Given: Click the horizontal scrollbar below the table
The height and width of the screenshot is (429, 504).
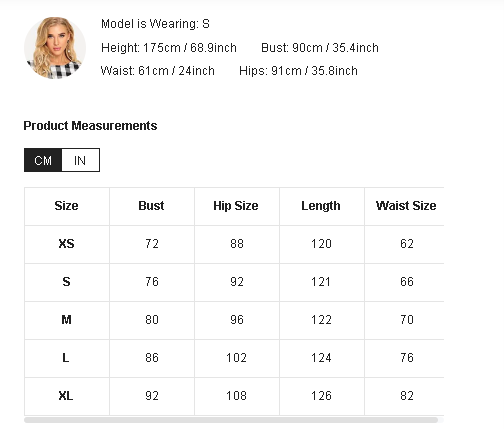Looking at the screenshot, I should (231, 420).
